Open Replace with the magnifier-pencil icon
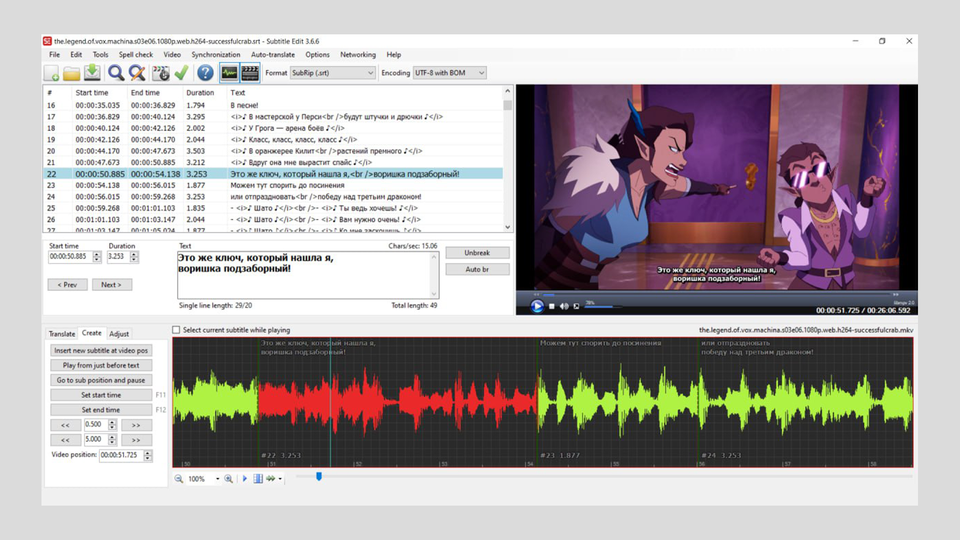Screen dimensions: 960x540 (137, 73)
